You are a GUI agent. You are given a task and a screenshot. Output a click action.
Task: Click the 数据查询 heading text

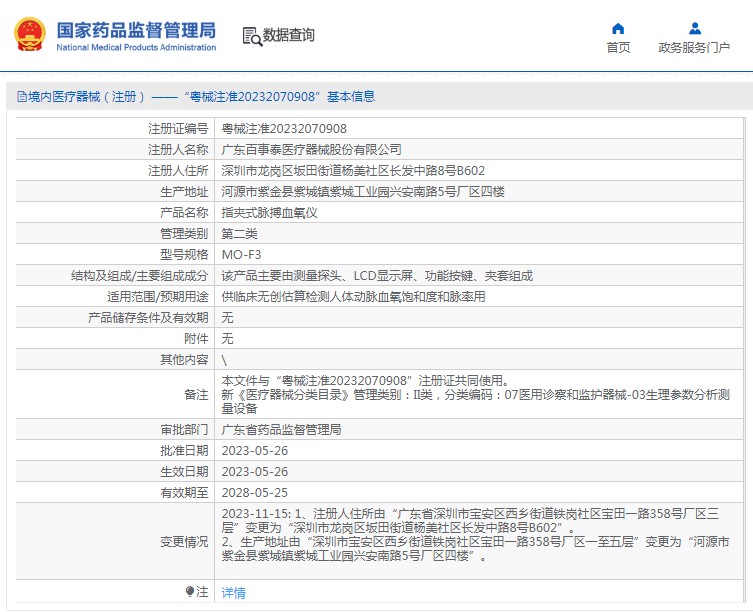pyautogui.click(x=289, y=36)
